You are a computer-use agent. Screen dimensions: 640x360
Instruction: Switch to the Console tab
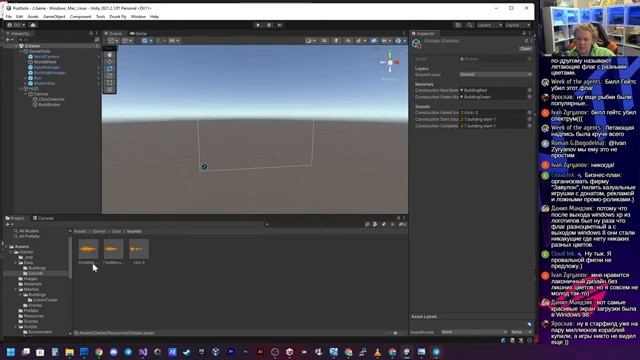43,218
